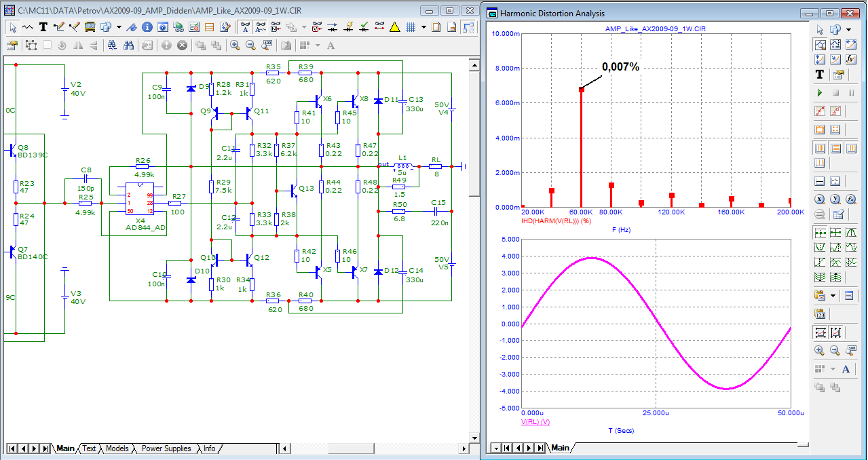Open dropdown arrow beside component panel icon
Screen dimensions: 868x460
pyautogui.click(x=119, y=27)
